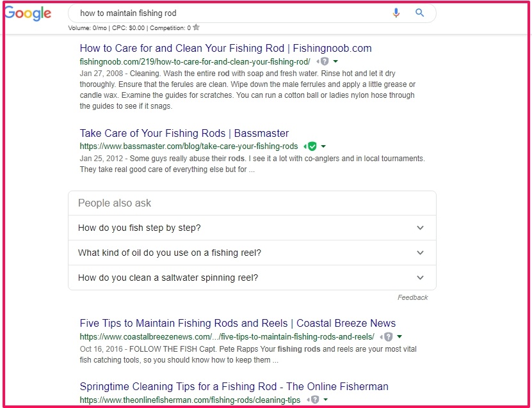
Task: Click the blue search magnifier icon
Action: pos(420,13)
